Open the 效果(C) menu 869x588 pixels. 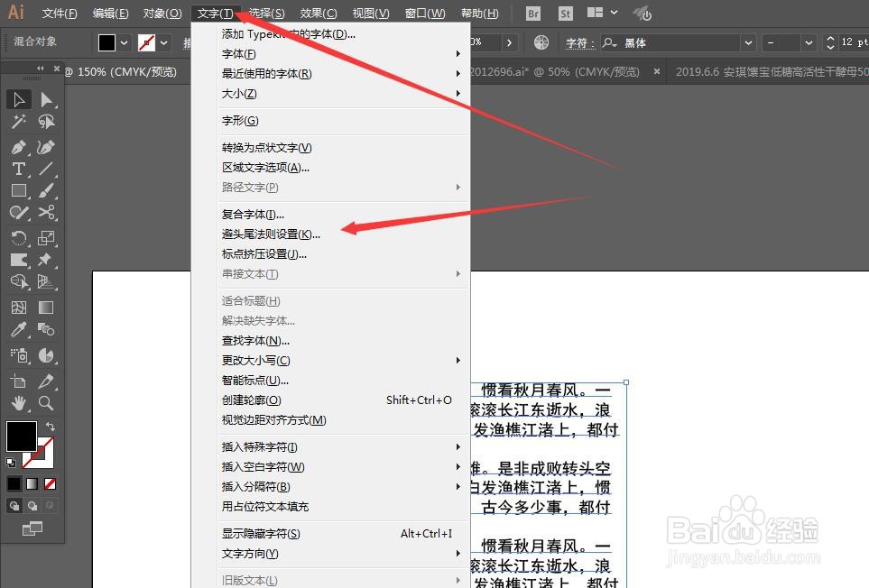coord(319,14)
